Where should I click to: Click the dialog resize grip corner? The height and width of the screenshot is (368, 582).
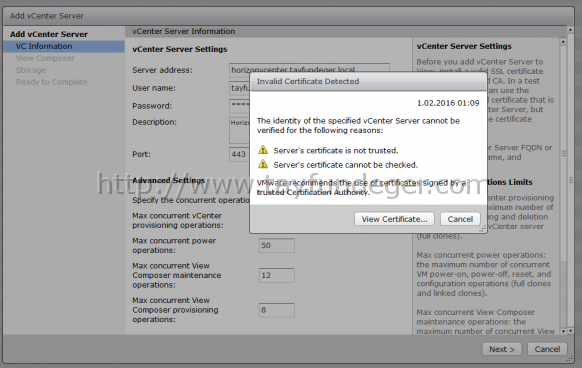pyautogui.click(x=482, y=229)
